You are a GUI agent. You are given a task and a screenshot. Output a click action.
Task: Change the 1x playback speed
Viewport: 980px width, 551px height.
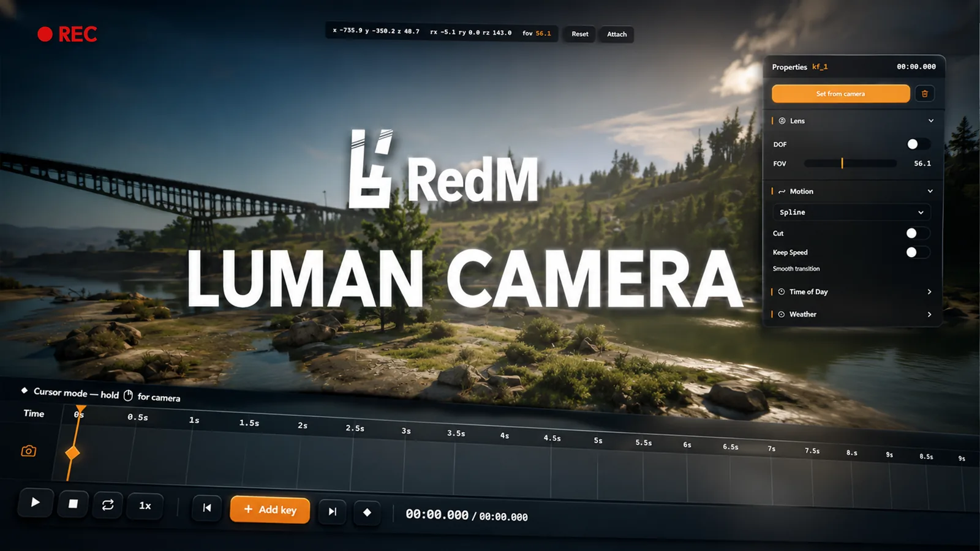[x=145, y=506]
